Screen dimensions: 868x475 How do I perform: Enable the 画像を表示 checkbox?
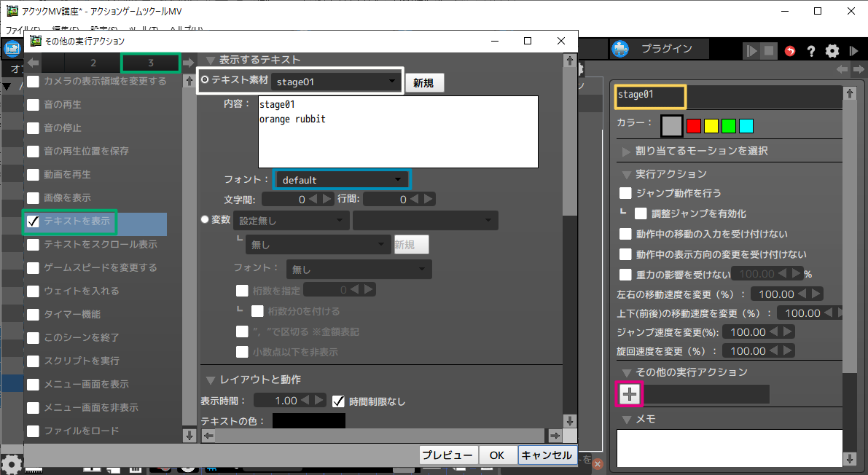click(x=34, y=197)
